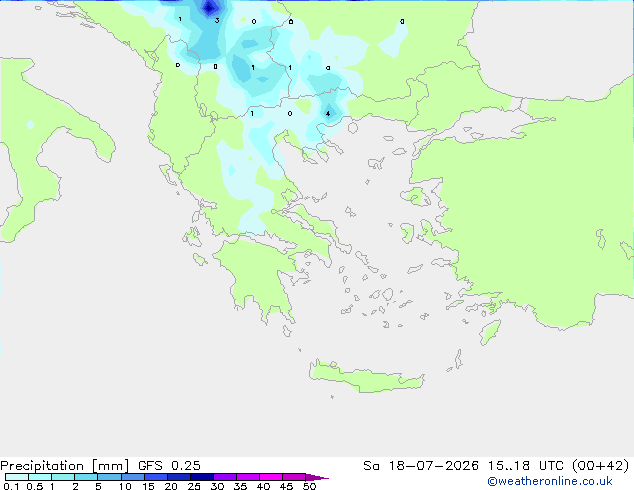Click the legend tick label "50"

pos(309,486)
